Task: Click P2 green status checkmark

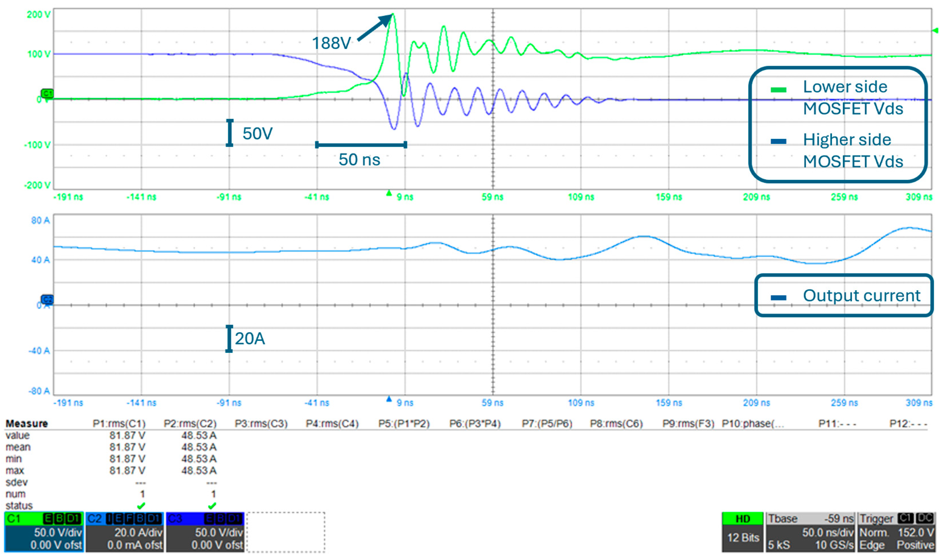Action: point(212,506)
